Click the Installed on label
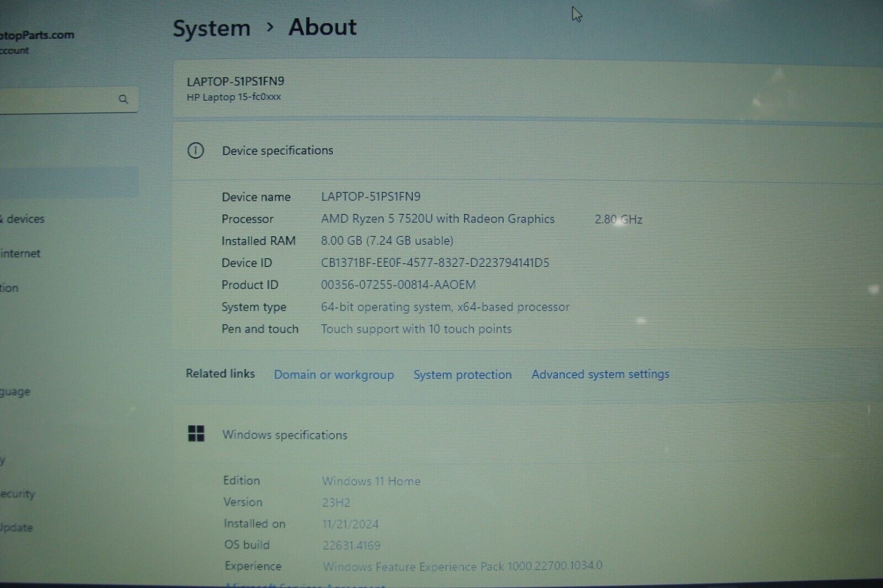This screenshot has height=588, width=883. coord(254,523)
